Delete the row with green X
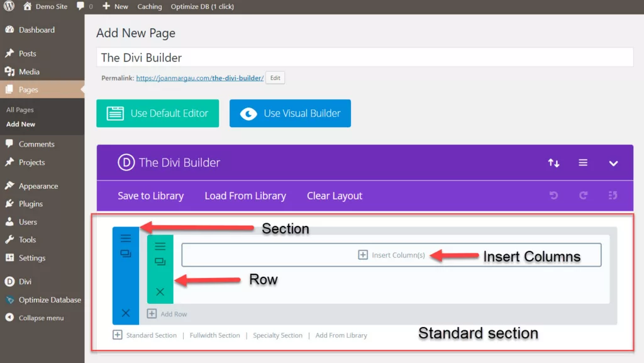Image resolution: width=644 pixels, height=363 pixels. [x=160, y=292]
